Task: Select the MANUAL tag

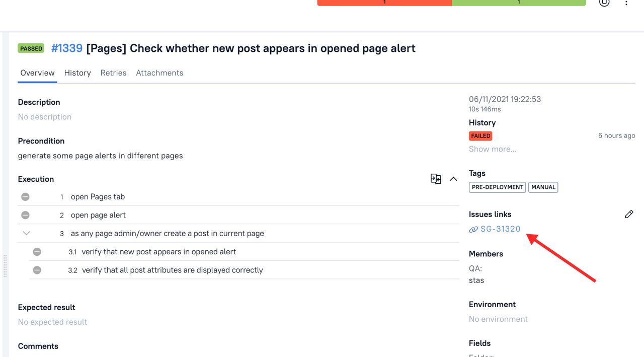Action: click(543, 187)
